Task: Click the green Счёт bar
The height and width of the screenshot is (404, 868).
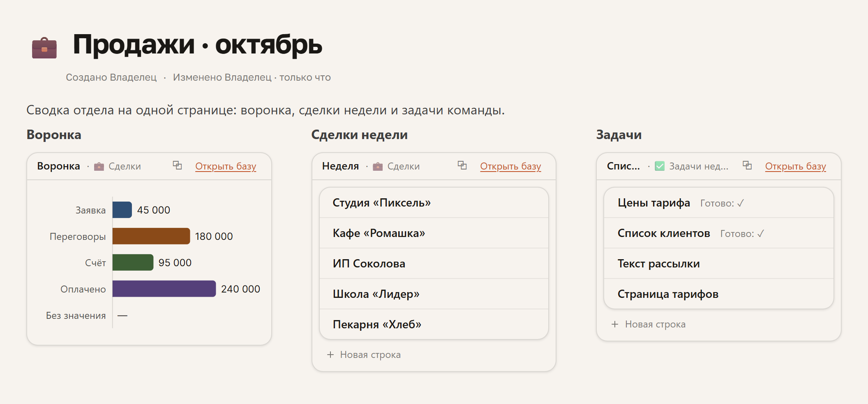Action: [x=133, y=262]
